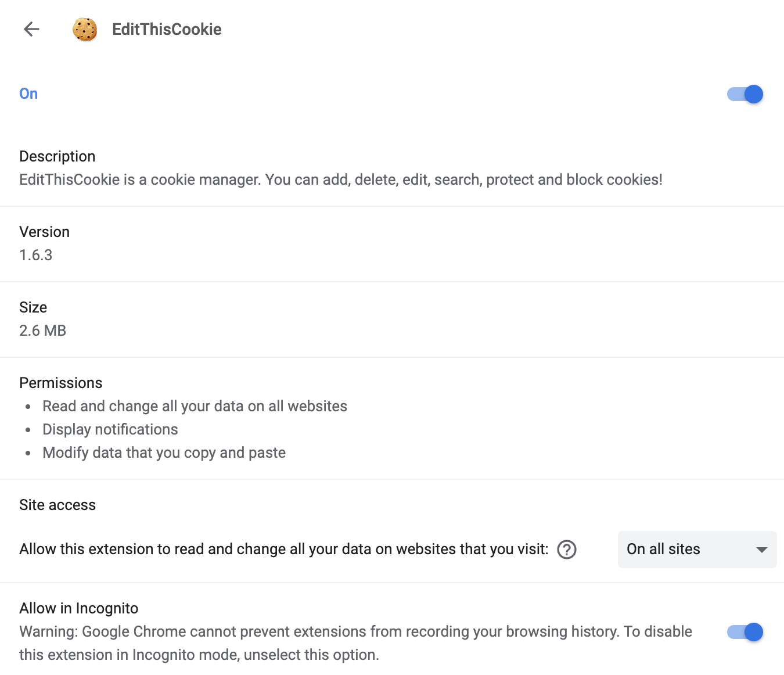The image size is (784, 675).
Task: Go back using the left arrow
Action: 31,29
